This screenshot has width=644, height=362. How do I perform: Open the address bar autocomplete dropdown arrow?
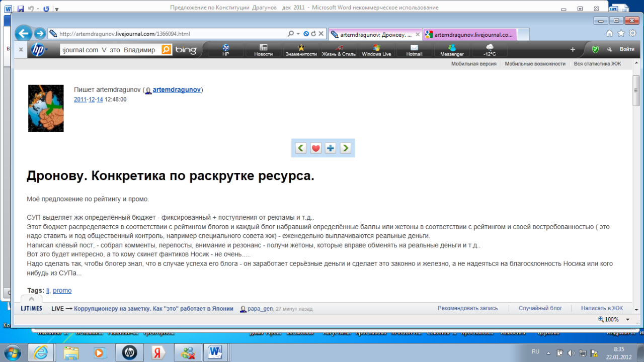point(298,34)
